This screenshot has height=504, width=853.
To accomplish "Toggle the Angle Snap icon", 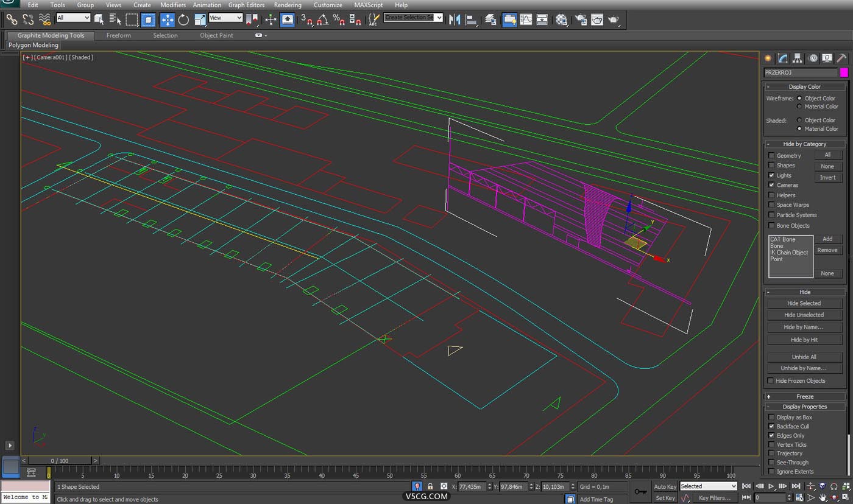I will 323,19.
